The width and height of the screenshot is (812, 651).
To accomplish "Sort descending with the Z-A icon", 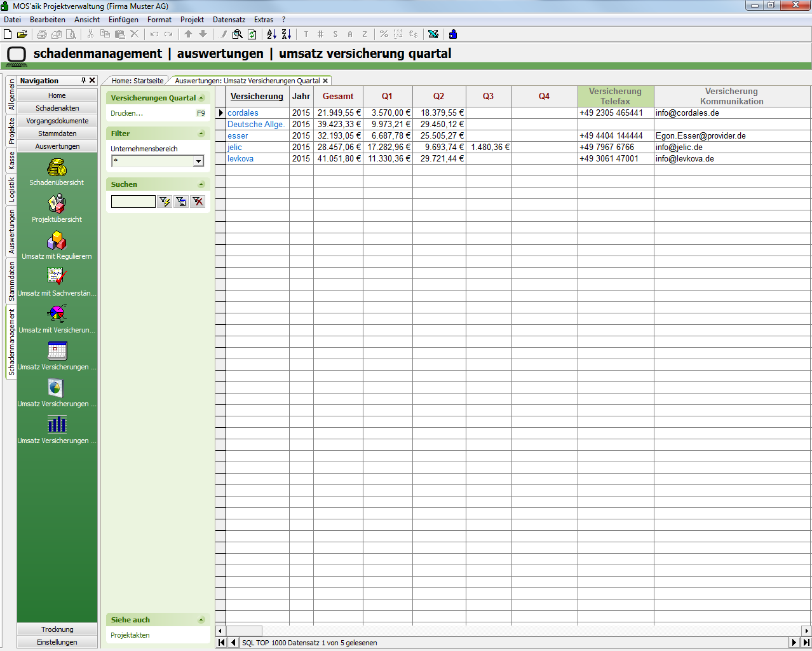I will click(287, 34).
